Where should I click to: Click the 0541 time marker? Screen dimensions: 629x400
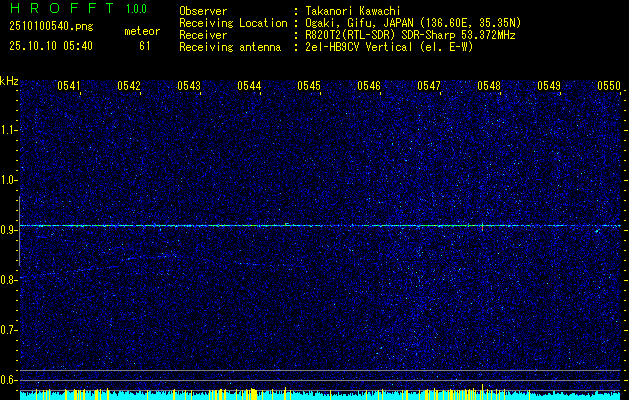tap(69, 85)
